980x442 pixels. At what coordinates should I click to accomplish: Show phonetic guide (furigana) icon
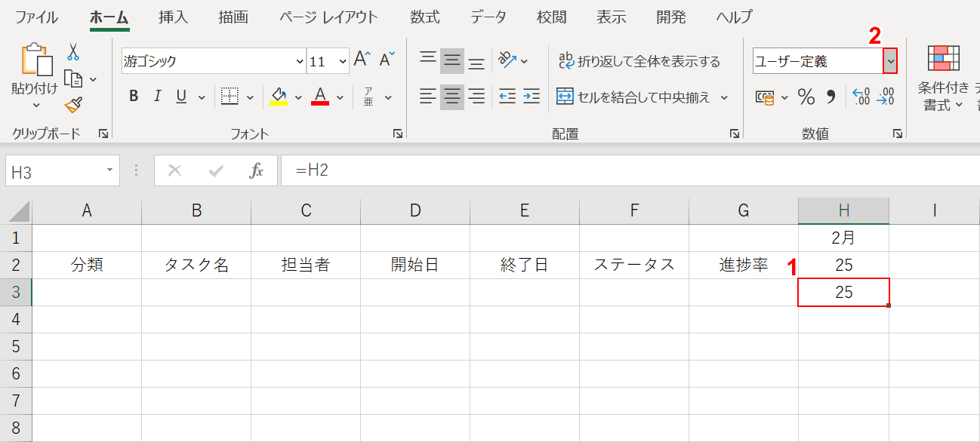(368, 97)
